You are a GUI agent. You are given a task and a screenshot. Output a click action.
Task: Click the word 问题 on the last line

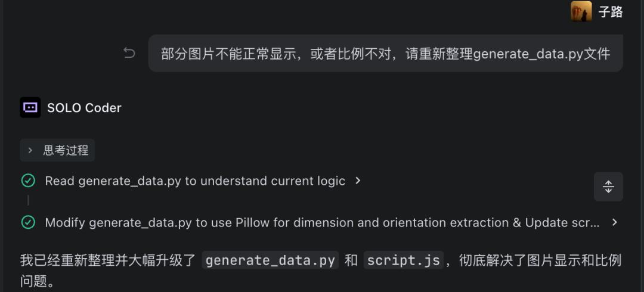tap(33, 281)
